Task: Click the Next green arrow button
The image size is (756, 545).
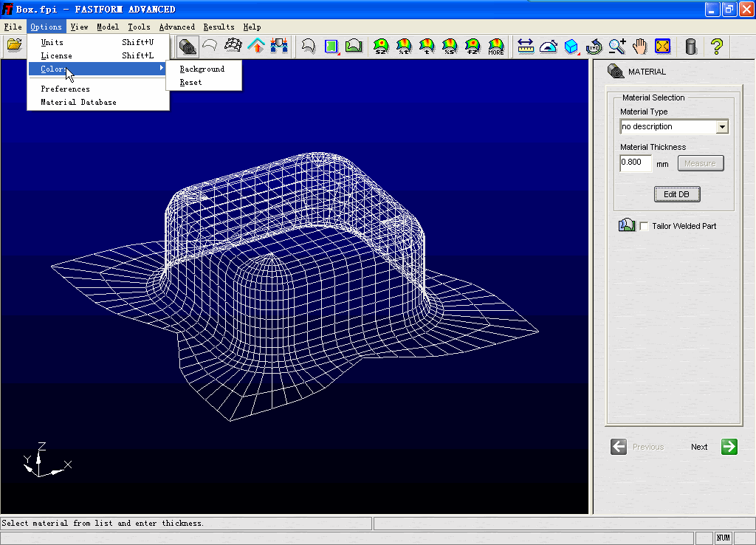Action: (x=729, y=447)
